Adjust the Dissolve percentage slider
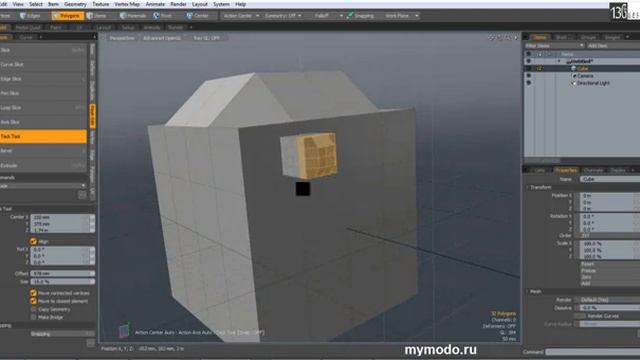The height and width of the screenshot is (360, 640). [x=610, y=308]
